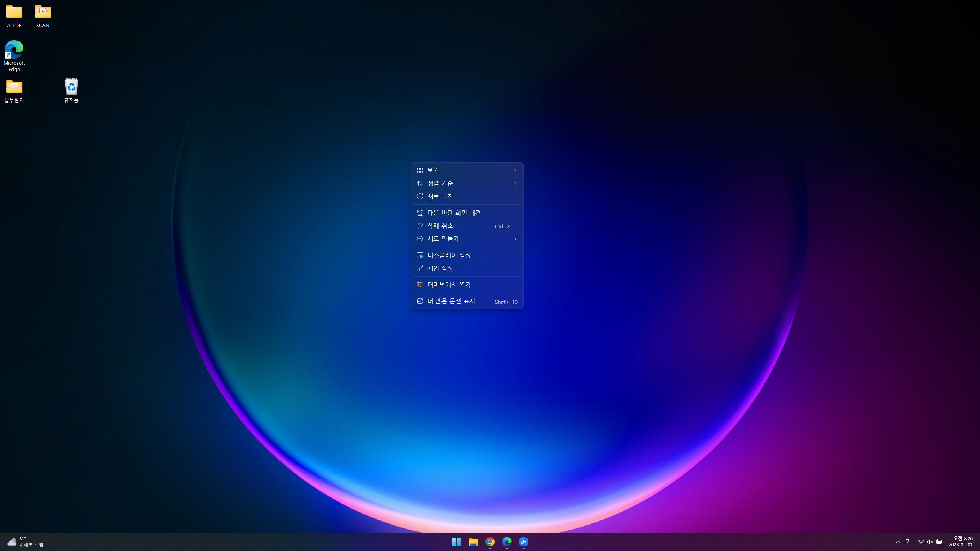The width and height of the screenshot is (980, 551).
Task: Click the taskbar clock 오전 8:26
Action: pyautogui.click(x=960, y=542)
